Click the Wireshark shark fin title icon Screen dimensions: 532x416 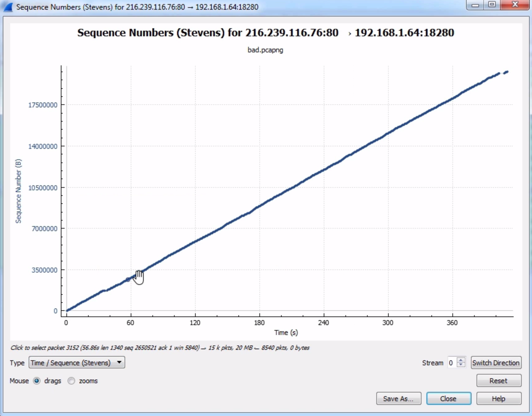point(8,7)
